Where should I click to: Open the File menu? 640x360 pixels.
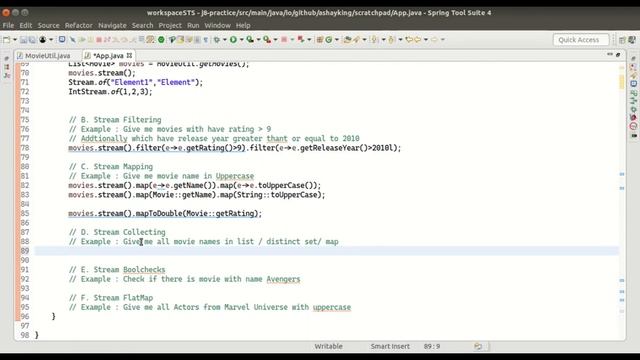(8, 25)
